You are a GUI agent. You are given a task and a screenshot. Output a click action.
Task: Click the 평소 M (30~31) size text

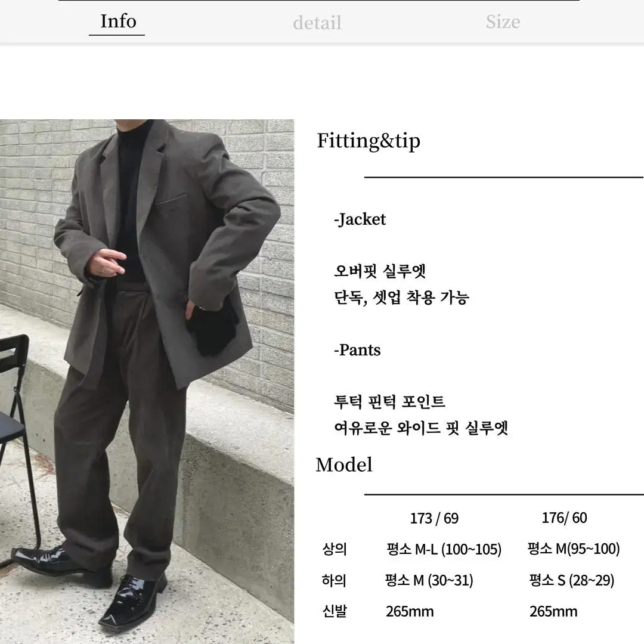click(x=429, y=580)
